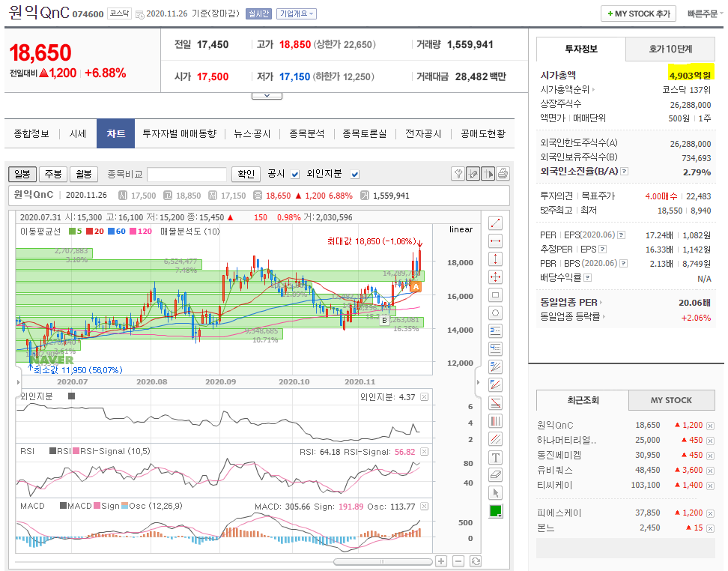The image size is (728, 571).
Task: Open PER EPS help question icon
Action: pyautogui.click(x=622, y=235)
